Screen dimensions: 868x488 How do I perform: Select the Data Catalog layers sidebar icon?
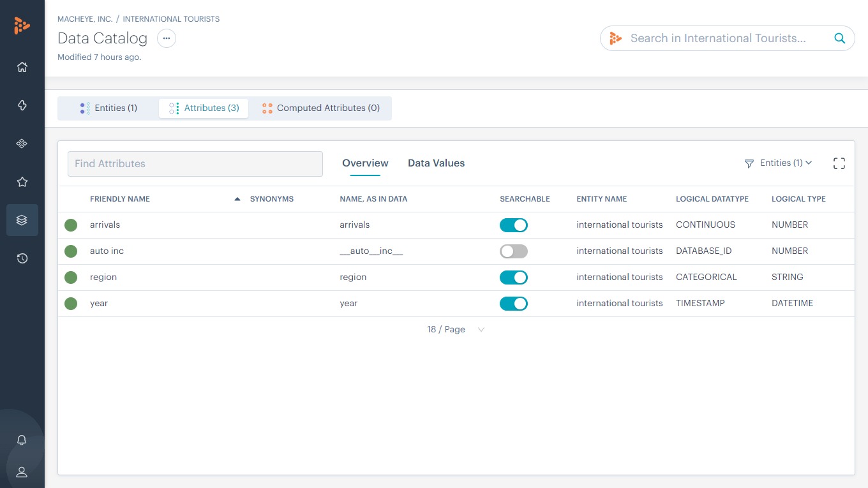point(22,220)
